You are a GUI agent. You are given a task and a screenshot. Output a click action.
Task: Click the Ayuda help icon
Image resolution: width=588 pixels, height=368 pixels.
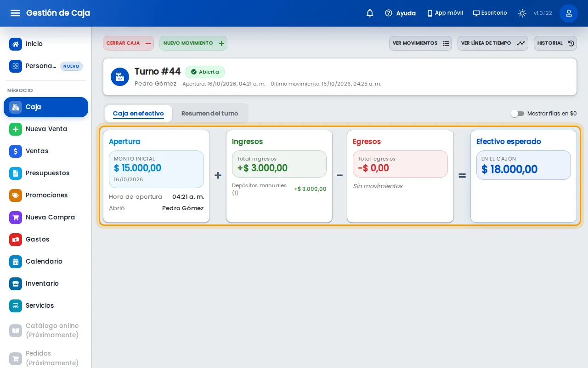tap(389, 13)
